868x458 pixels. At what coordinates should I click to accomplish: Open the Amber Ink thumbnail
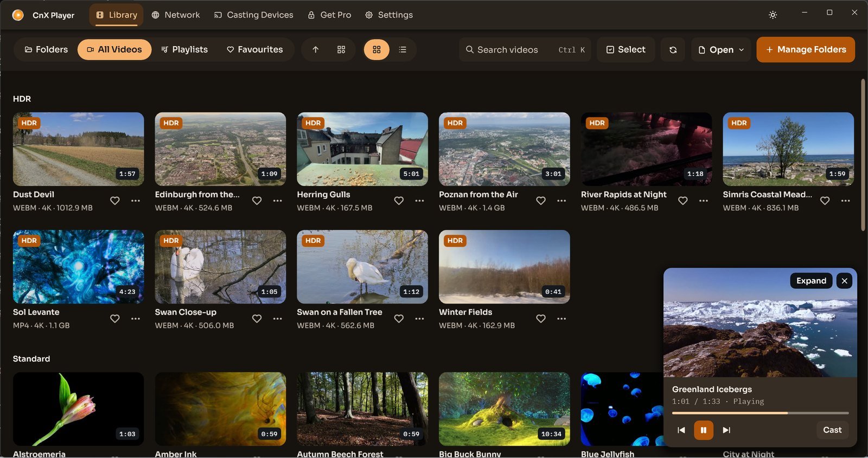220,409
